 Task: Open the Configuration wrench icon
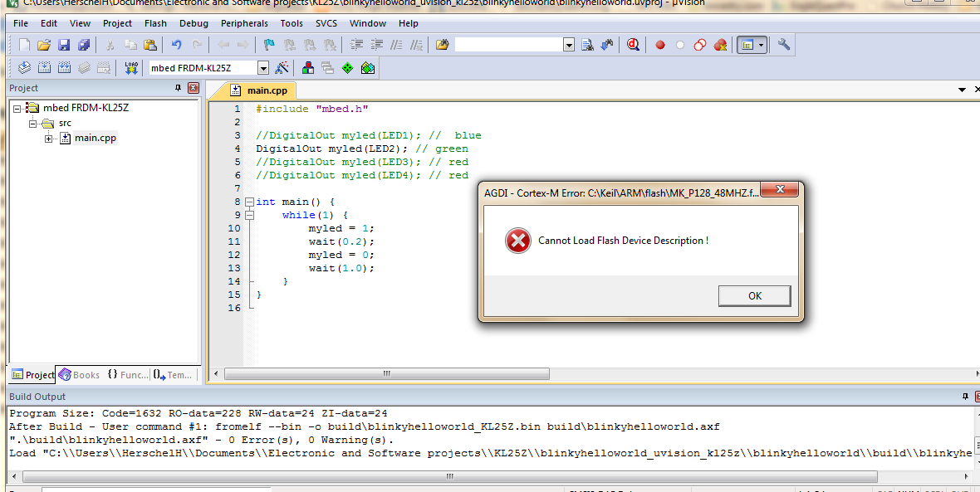pyautogui.click(x=783, y=45)
